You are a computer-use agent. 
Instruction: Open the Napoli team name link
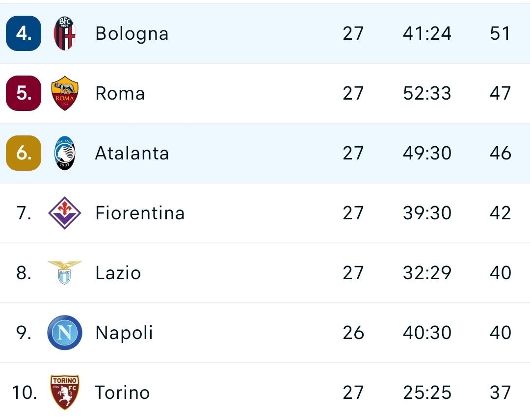click(x=124, y=333)
